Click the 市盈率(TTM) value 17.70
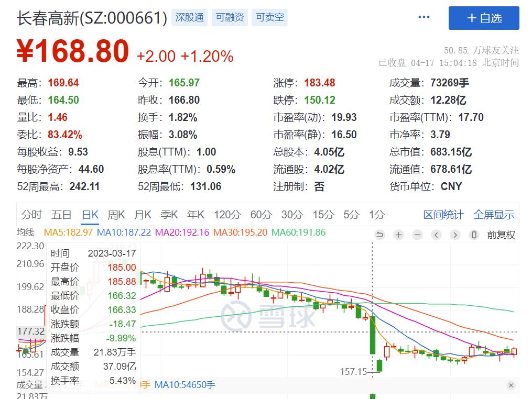The height and width of the screenshot is (399, 532). (471, 117)
